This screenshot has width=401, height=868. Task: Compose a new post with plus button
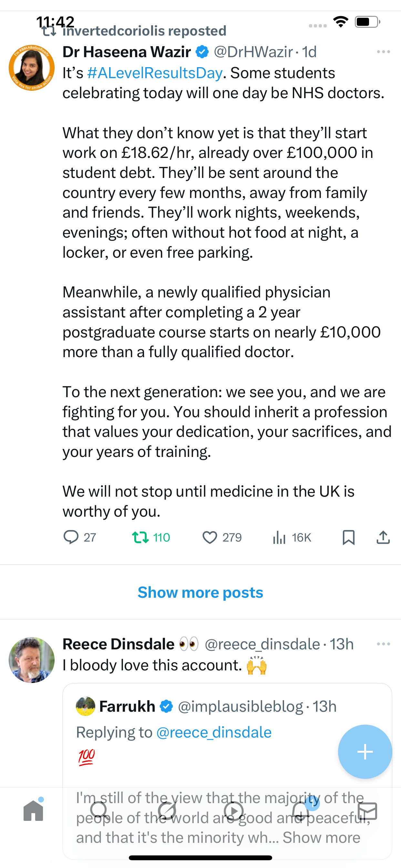click(365, 752)
